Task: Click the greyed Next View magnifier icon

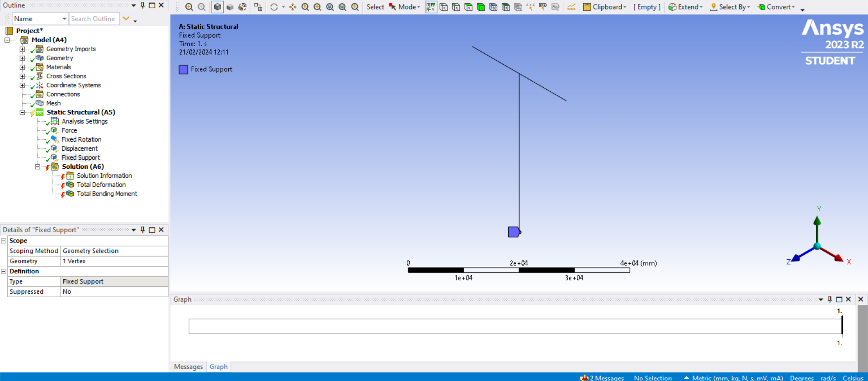Action: (x=202, y=7)
